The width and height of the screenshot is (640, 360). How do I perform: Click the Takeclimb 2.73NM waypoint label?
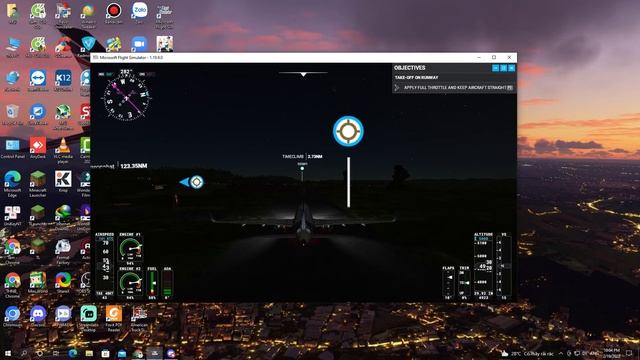coord(302,156)
